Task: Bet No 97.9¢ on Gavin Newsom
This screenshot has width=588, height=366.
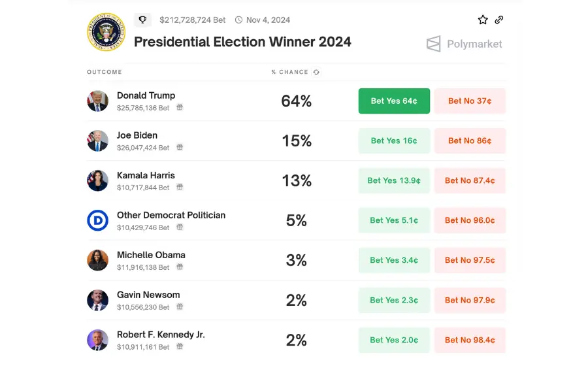Action: point(470,300)
